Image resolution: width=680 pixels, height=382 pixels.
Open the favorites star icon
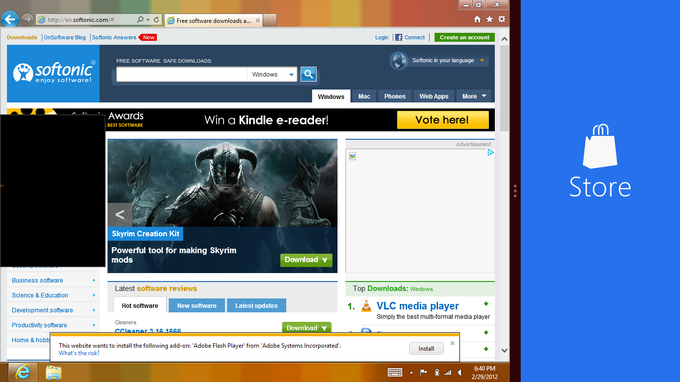pyautogui.click(x=489, y=19)
